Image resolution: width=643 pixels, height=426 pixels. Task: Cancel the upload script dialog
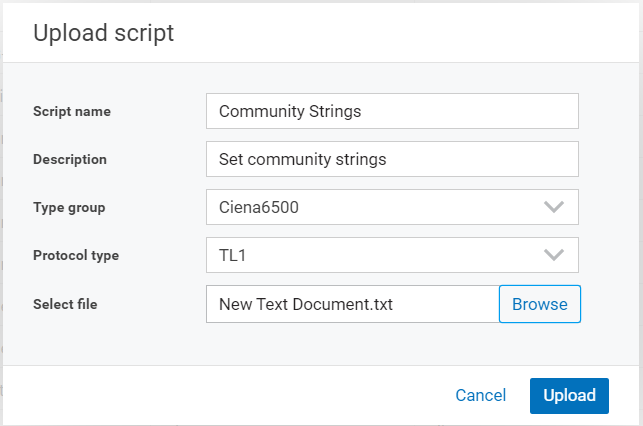point(481,396)
